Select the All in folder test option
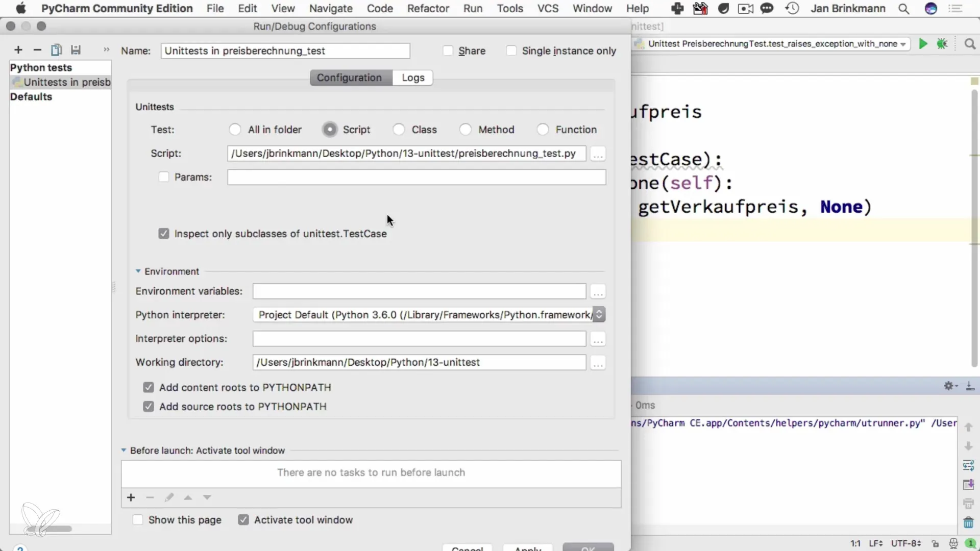 point(235,130)
